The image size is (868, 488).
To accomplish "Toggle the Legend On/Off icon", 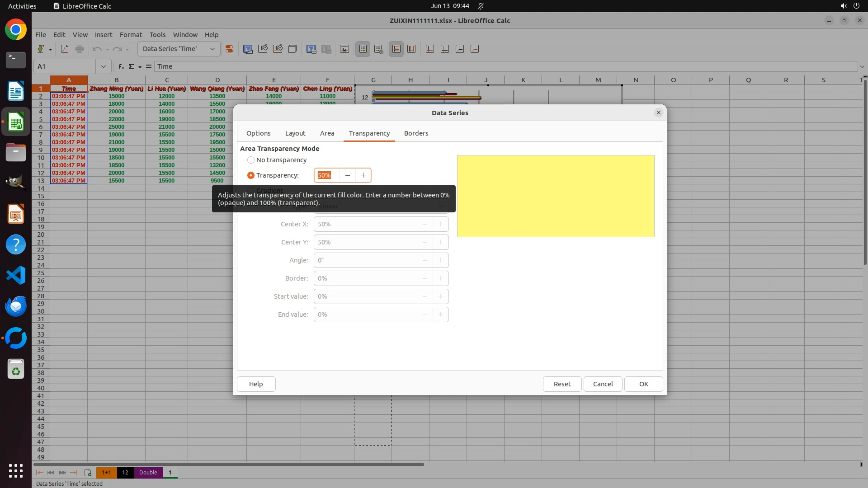I will [363, 49].
